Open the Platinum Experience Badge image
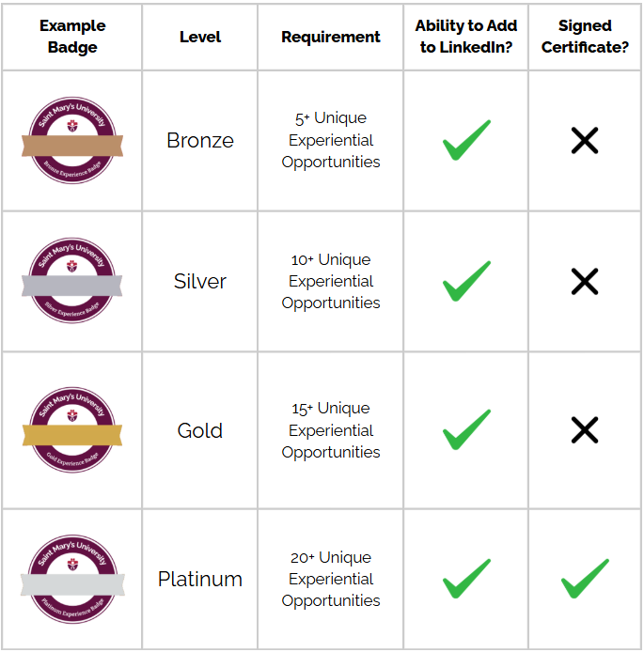Image resolution: width=644 pixels, height=652 pixels. point(72,580)
